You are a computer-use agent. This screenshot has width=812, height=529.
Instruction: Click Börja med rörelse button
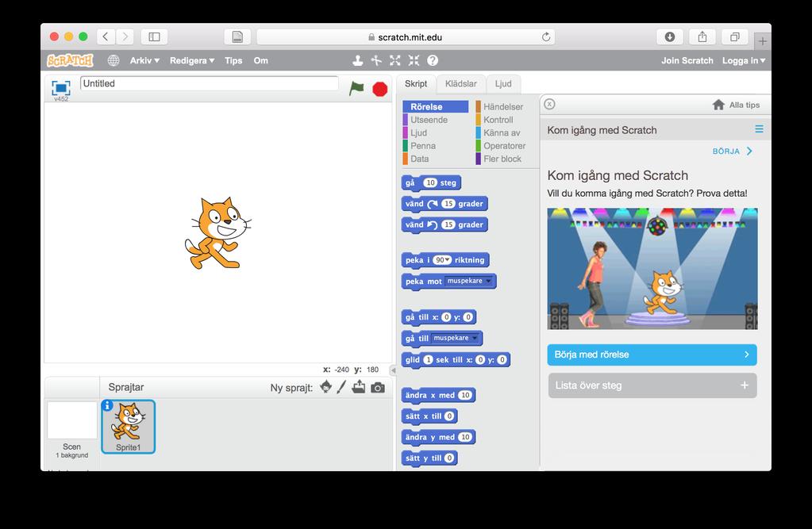[x=652, y=355]
